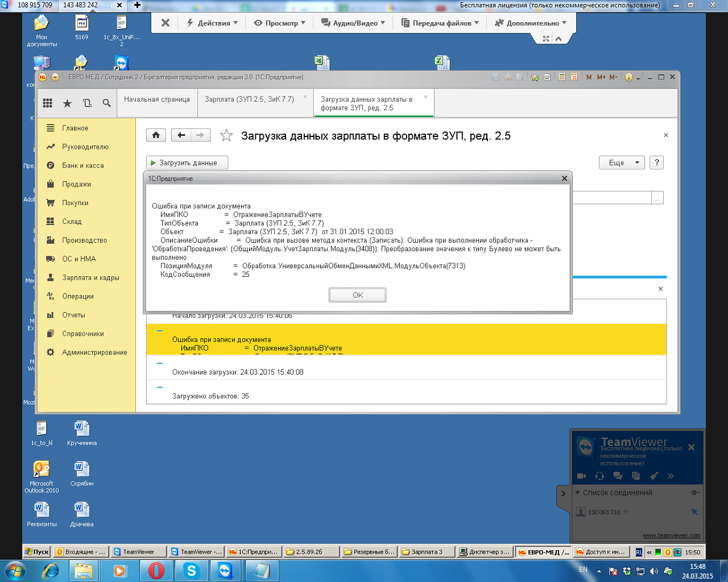Click the TeamViewer headset audio icon
This screenshot has width=728, height=582.
(x=599, y=476)
